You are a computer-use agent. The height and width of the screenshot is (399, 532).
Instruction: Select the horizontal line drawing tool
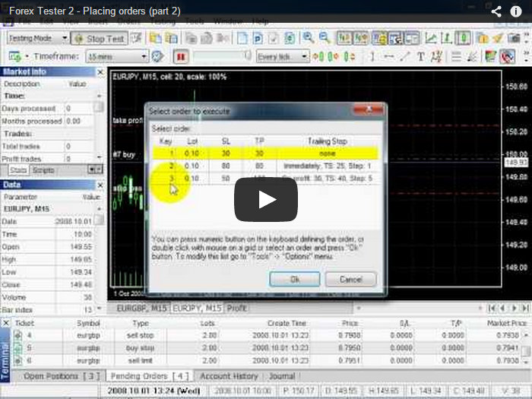tap(389, 56)
